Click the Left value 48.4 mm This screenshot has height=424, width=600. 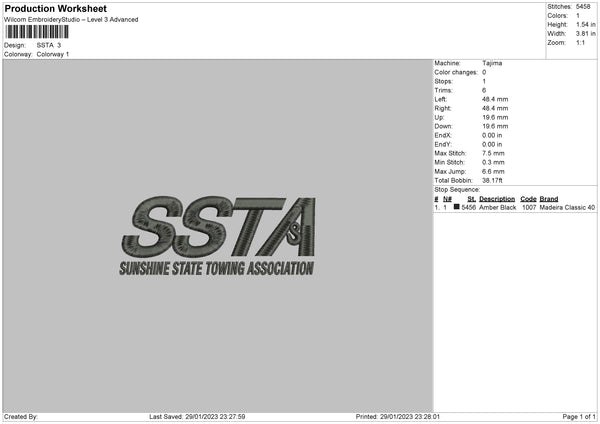[x=495, y=99]
